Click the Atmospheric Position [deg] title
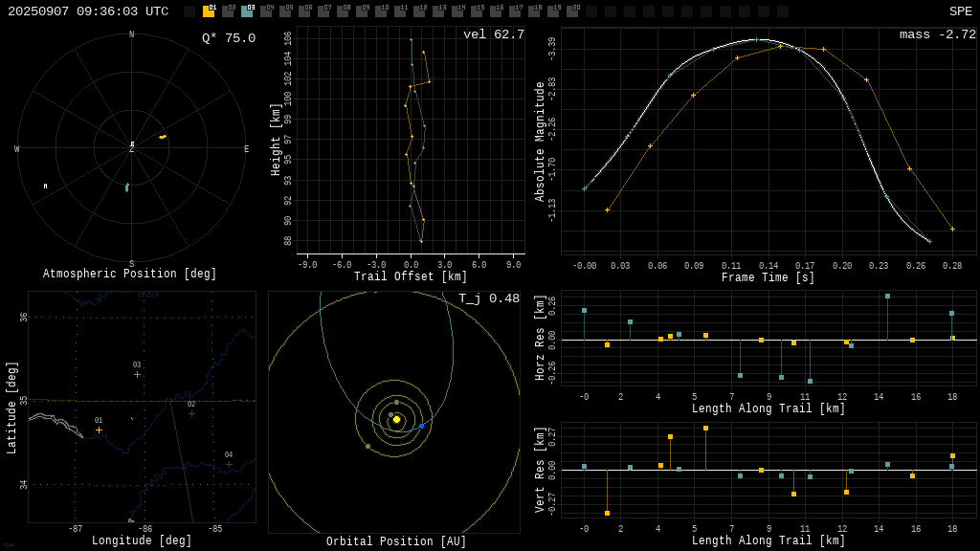This screenshot has width=980, height=551. 130,275
